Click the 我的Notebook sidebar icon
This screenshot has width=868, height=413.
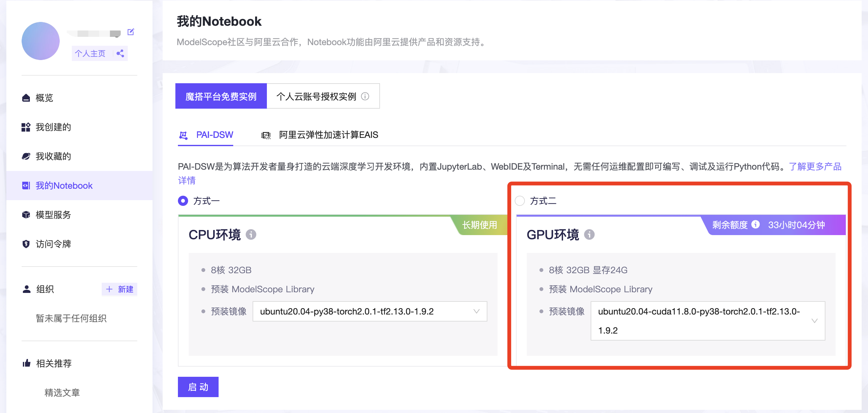coord(26,186)
